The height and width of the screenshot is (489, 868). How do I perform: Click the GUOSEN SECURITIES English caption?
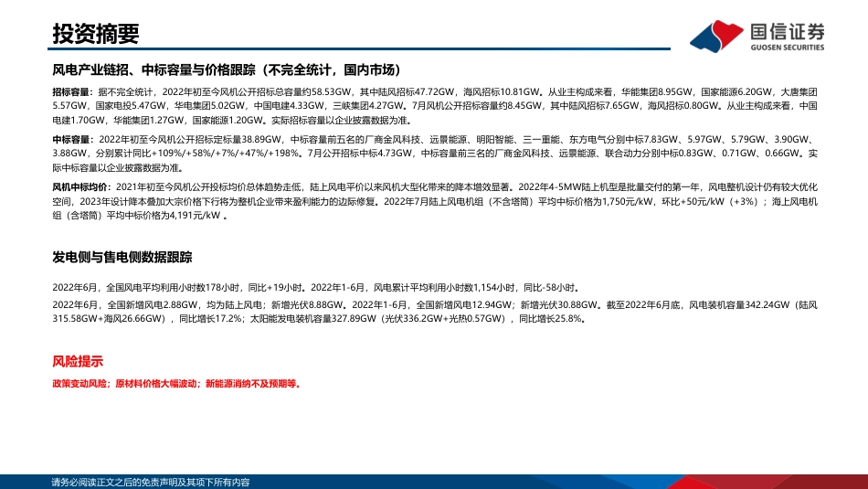pos(788,48)
